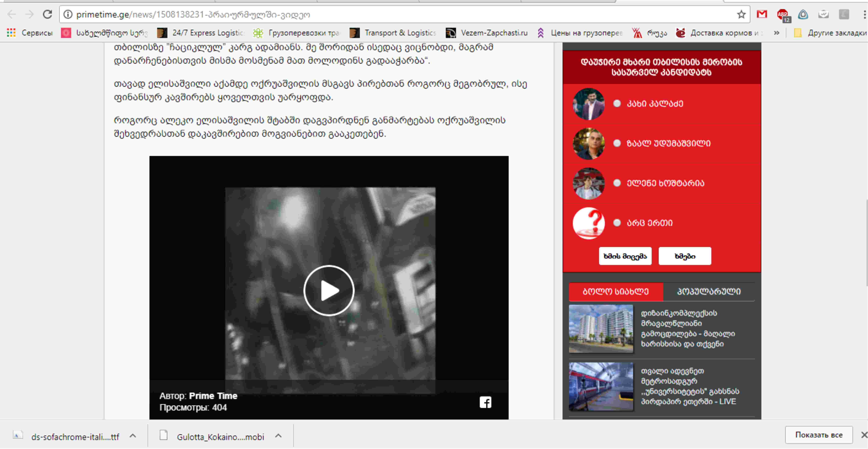Open the Adblock Plus extension icon
This screenshot has width=868, height=449.
coord(782,14)
